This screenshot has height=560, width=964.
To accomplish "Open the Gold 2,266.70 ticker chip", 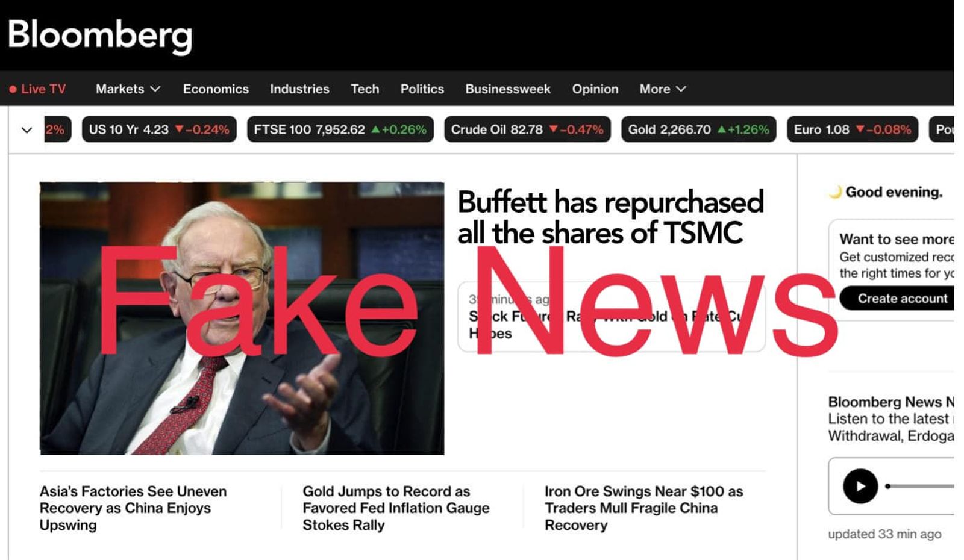I will (x=698, y=129).
